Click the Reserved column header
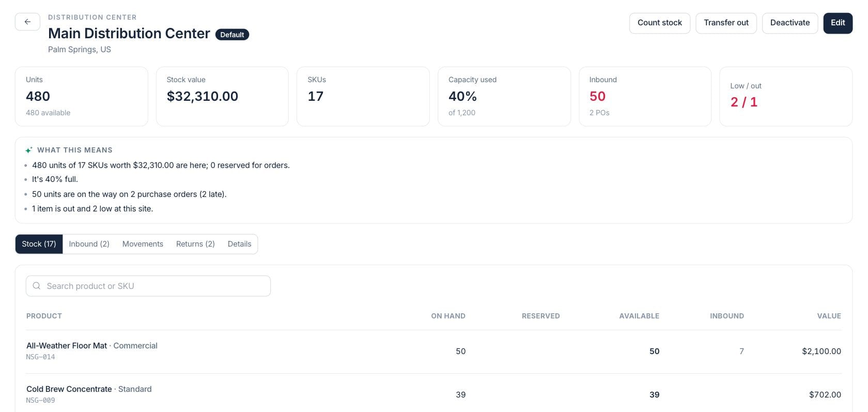Viewport: 868px width, 412px height. coord(540,316)
